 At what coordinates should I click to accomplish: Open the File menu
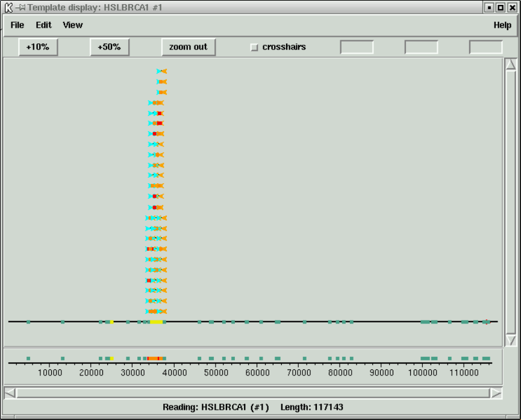(17, 25)
